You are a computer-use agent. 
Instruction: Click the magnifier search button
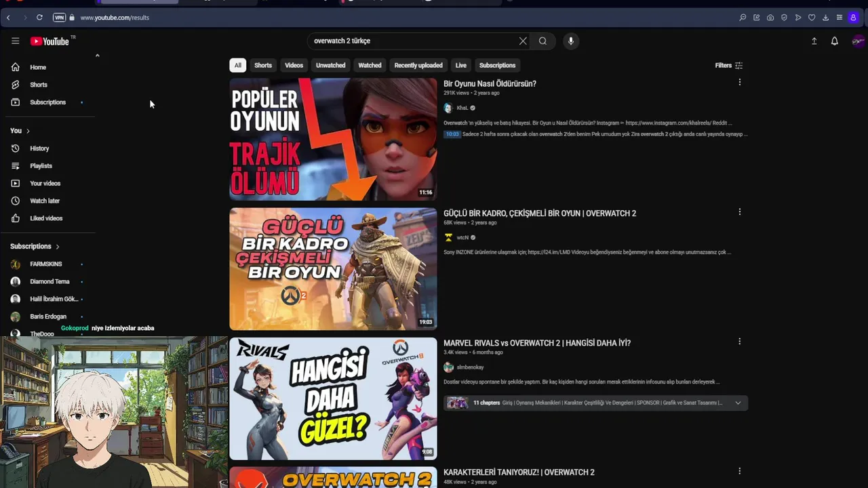pos(542,41)
